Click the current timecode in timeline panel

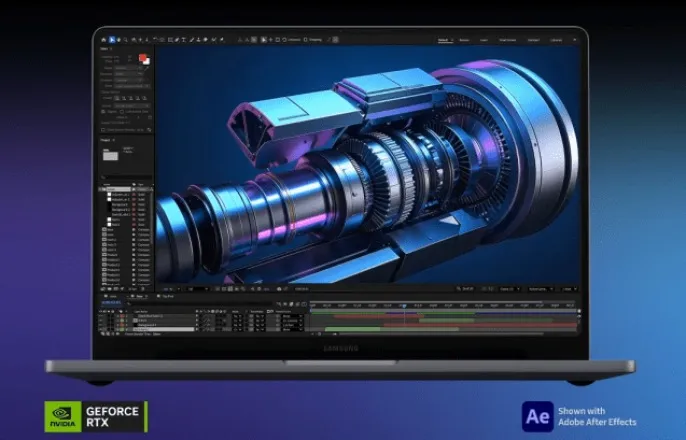(x=111, y=302)
